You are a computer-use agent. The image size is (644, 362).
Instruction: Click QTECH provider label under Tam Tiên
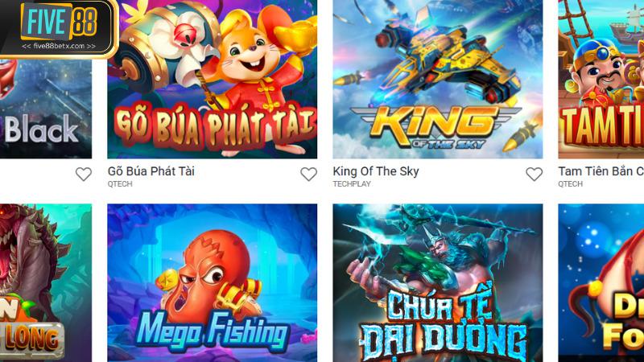click(570, 184)
